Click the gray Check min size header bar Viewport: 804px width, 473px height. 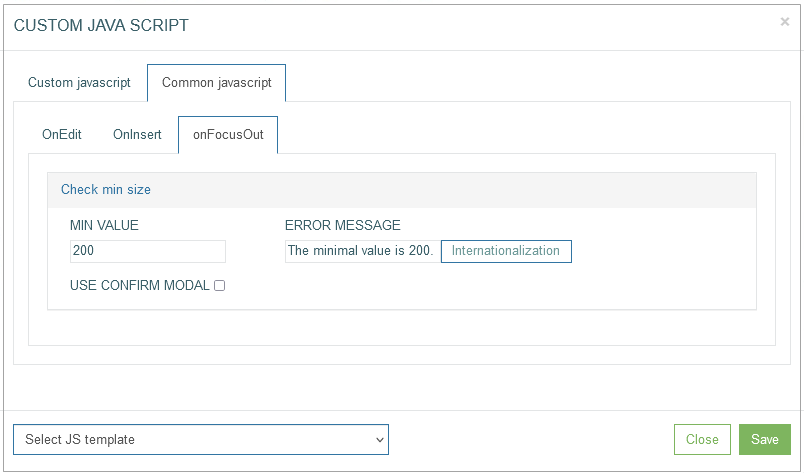tap(401, 190)
